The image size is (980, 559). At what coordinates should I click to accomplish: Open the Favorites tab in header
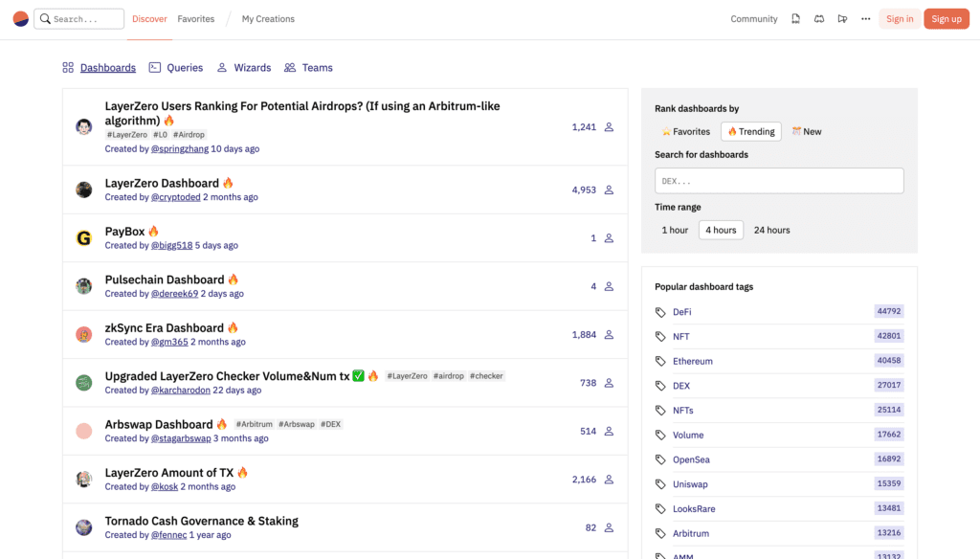[x=195, y=19]
